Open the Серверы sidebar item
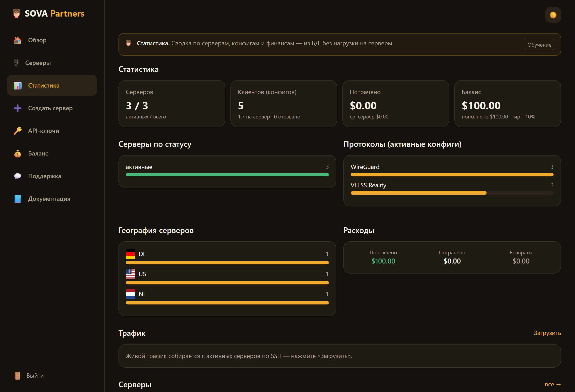Viewport: 575px width, 392px height. (x=52, y=63)
